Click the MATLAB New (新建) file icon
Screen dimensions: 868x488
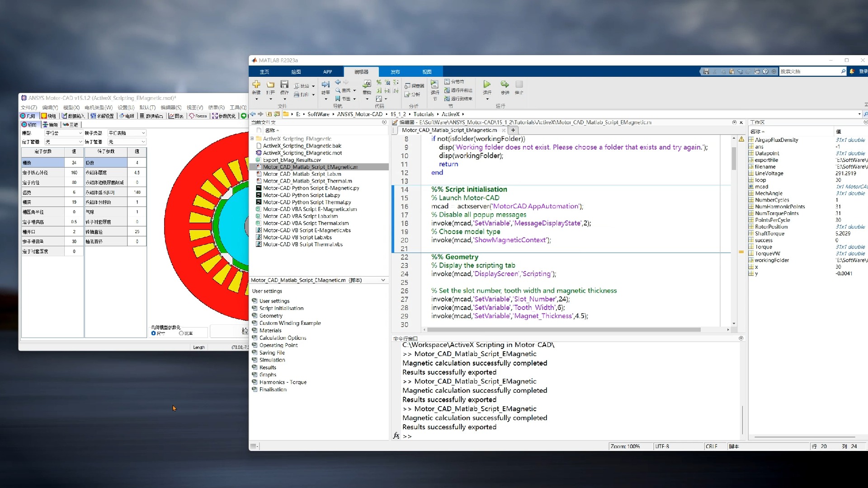coord(256,84)
